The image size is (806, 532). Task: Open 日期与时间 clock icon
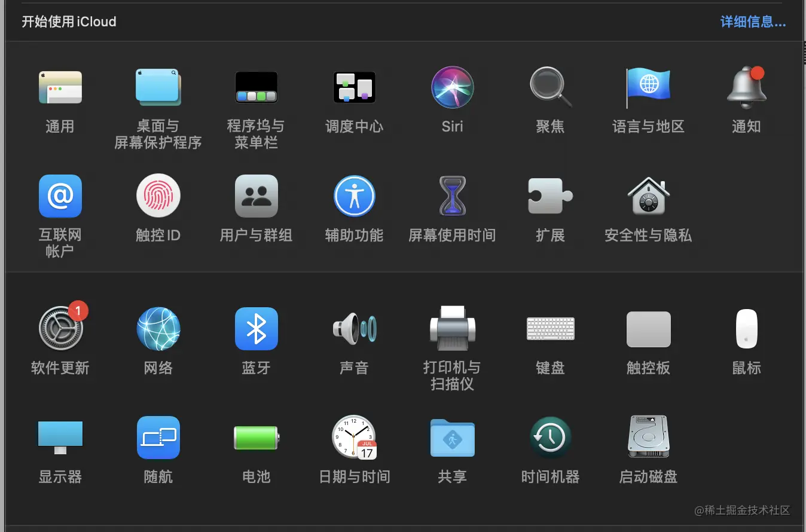[355, 438]
